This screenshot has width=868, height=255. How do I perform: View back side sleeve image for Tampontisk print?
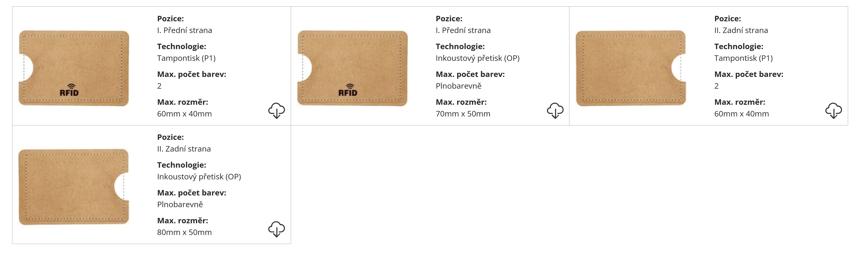click(631, 68)
